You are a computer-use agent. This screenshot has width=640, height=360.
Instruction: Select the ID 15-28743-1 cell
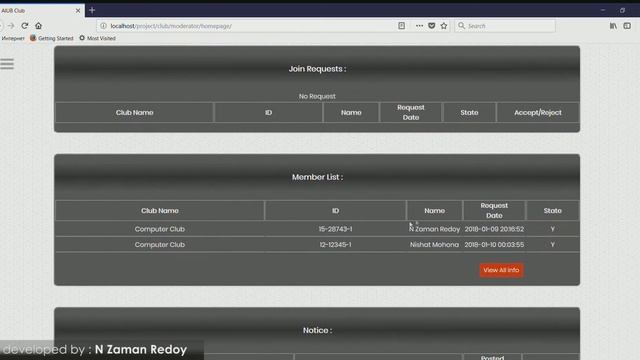335,229
